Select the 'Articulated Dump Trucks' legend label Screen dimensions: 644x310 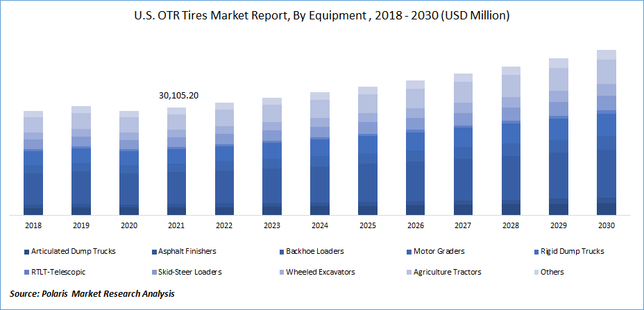point(73,251)
